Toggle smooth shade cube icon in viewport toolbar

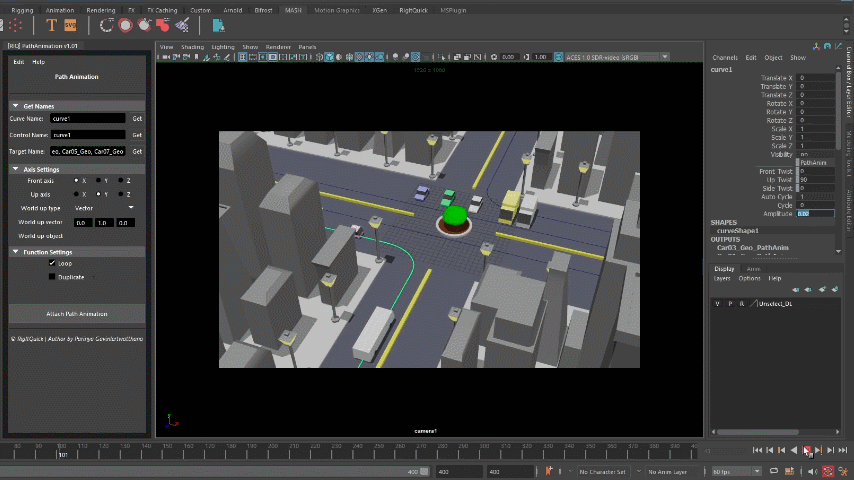click(330, 57)
